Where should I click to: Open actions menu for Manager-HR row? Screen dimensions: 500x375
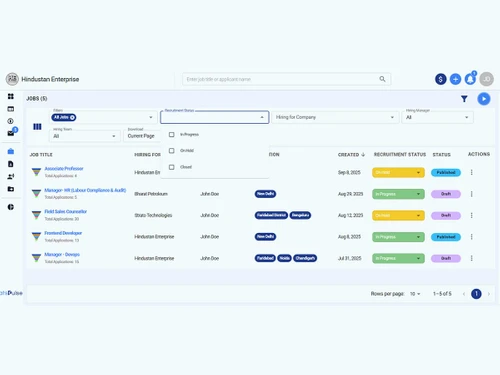pos(471,194)
